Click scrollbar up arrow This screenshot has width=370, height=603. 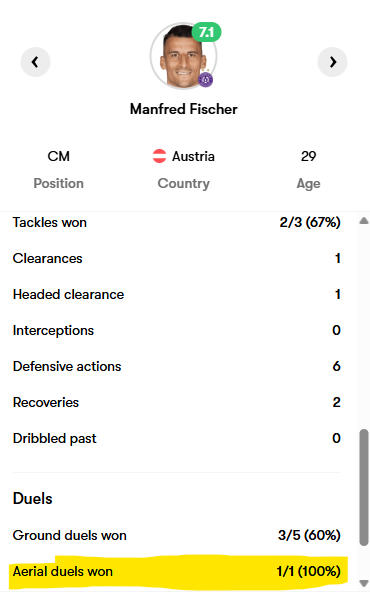click(x=364, y=221)
